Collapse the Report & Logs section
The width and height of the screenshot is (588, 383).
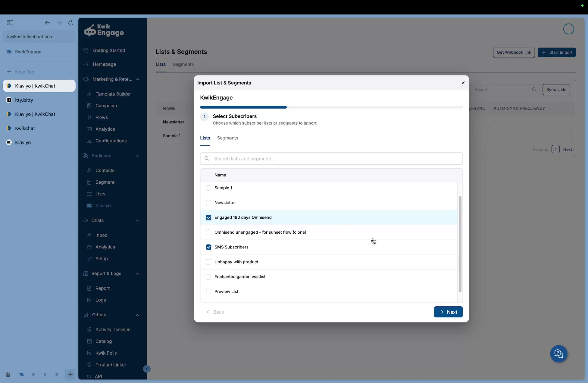click(x=137, y=274)
